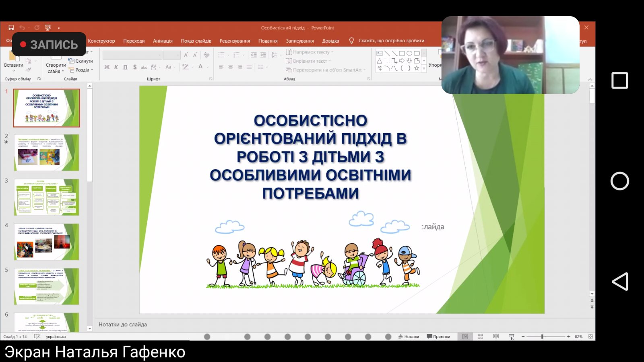Redo the last action
644x362 pixels.
coord(37,28)
